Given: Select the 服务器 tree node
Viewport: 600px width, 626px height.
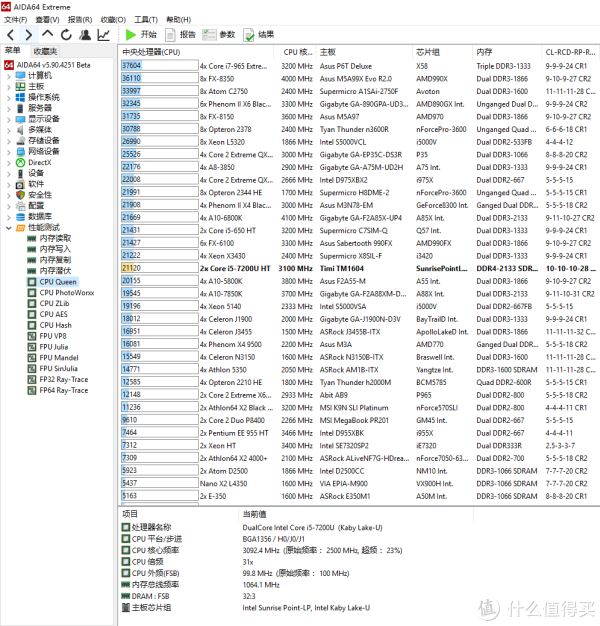Looking at the screenshot, I should pyautogui.click(x=40, y=108).
